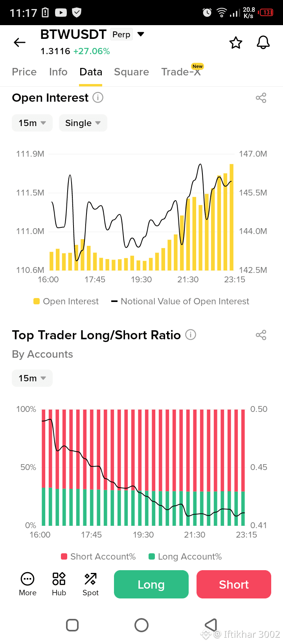
Task: Expand the BTWUSDT Perp pair selector arrow
Action: [141, 34]
